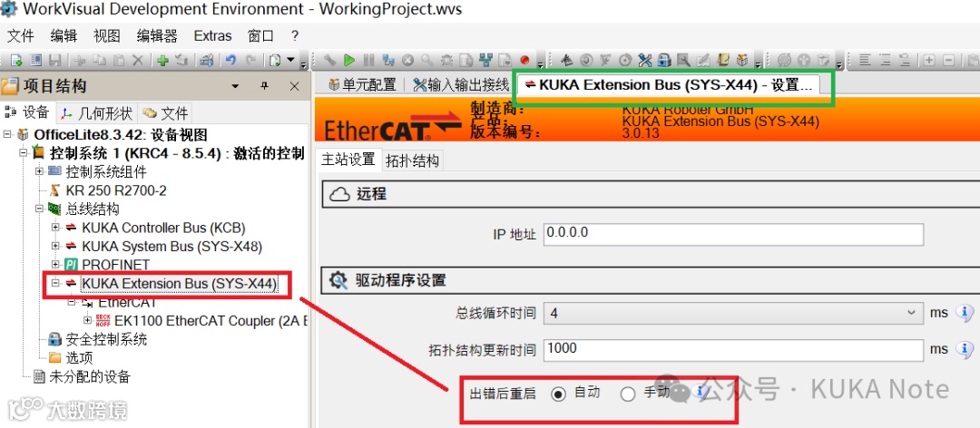Click the bug debug toolbar icon
The height and width of the screenshot is (428, 980).
point(446,61)
